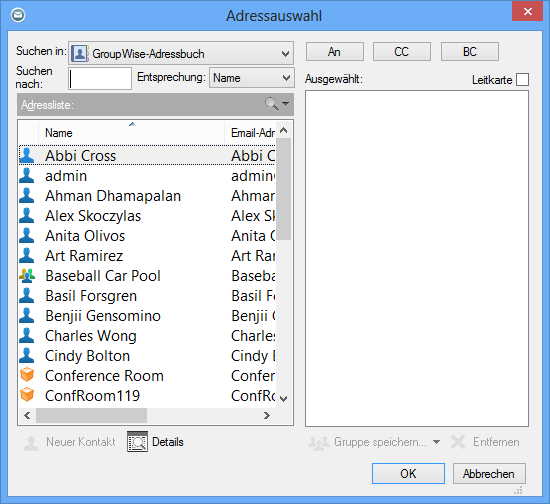Cancel with the Abbrechen button
The image size is (550, 504).
click(x=489, y=473)
